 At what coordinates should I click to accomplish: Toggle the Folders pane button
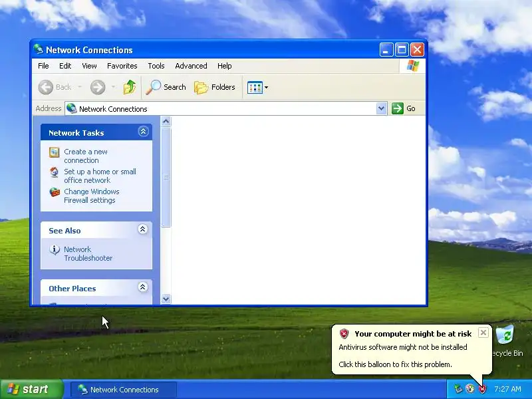tap(214, 87)
